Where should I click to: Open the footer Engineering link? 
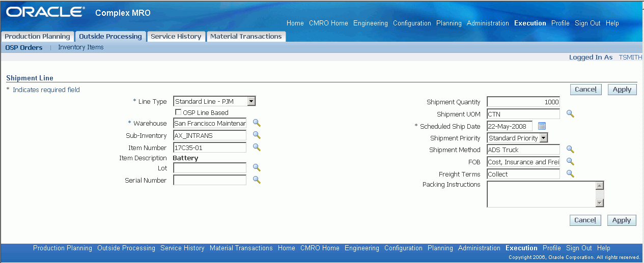[x=362, y=248]
